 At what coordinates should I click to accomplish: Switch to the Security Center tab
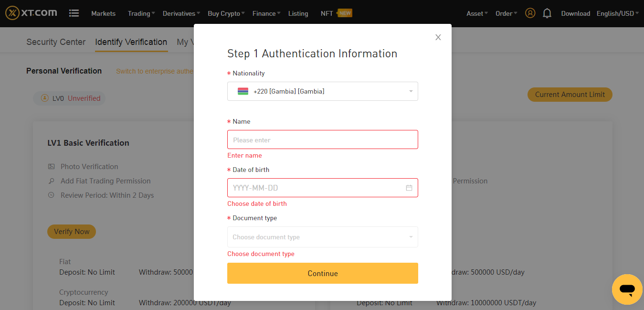click(55, 42)
